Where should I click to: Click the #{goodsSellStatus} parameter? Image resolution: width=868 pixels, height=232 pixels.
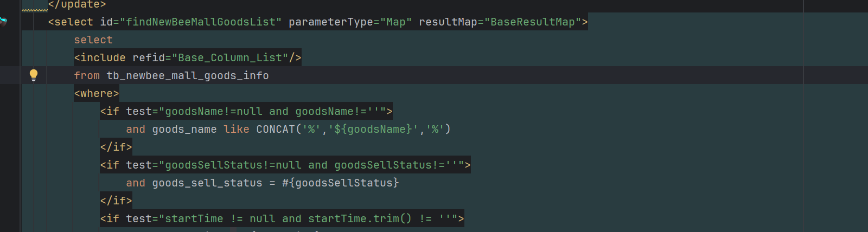point(340,183)
